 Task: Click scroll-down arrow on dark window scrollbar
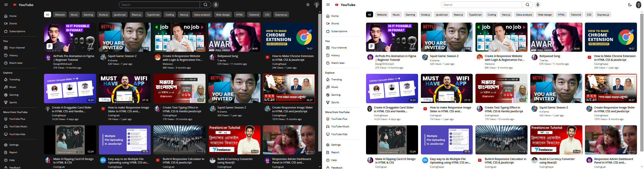pos(320,167)
